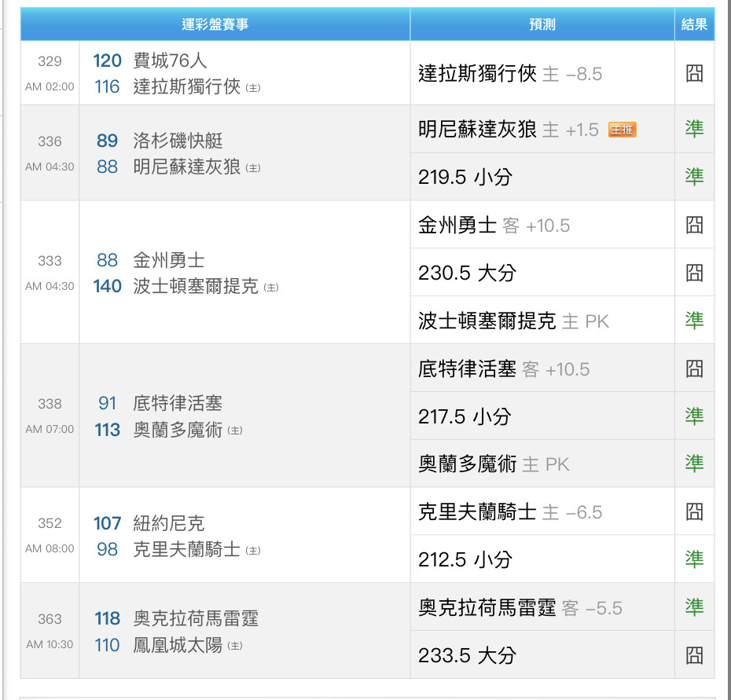The width and height of the screenshot is (731, 700).
Task: Open team 鳳凰城太陽
Action: click(178, 645)
